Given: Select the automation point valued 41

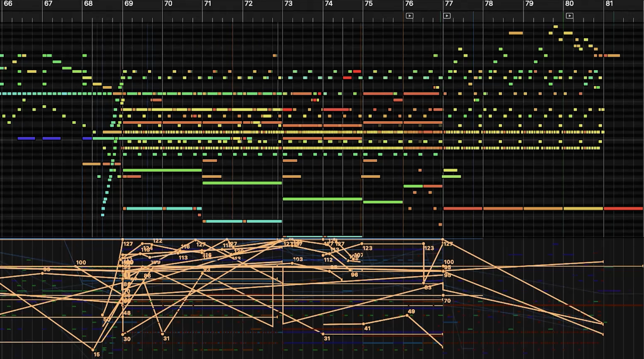Looking at the screenshot, I should [363, 324].
